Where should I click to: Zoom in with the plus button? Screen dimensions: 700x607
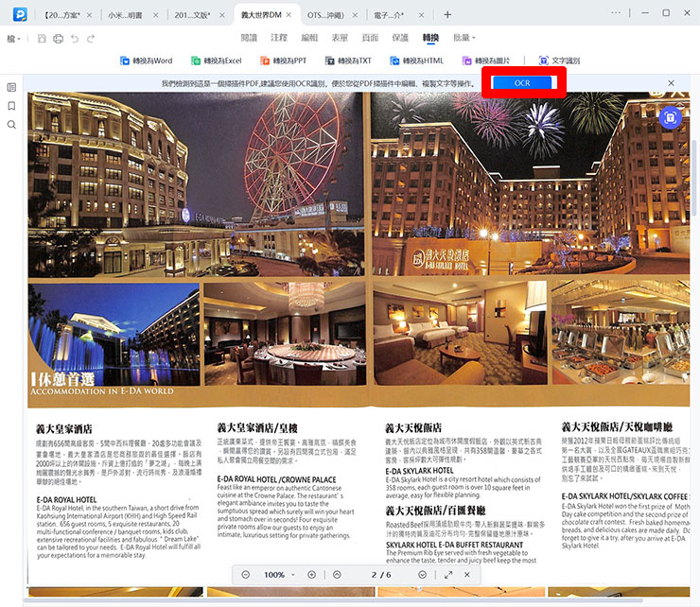[311, 575]
